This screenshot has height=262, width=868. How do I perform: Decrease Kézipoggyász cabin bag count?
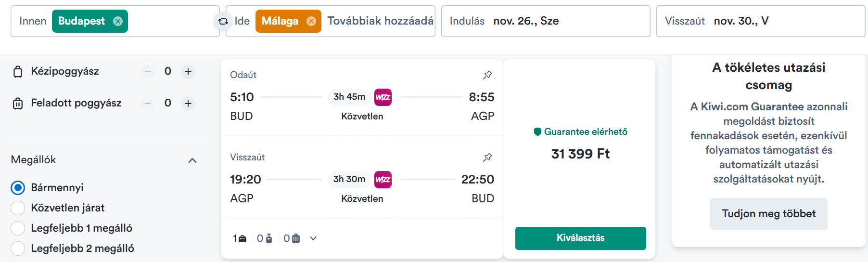tap(148, 72)
